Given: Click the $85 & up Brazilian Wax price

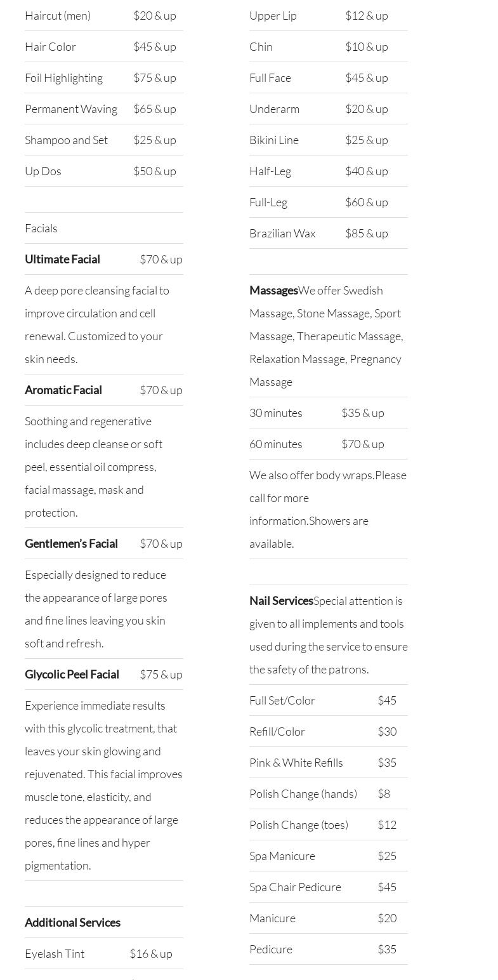Looking at the screenshot, I should [x=367, y=233].
